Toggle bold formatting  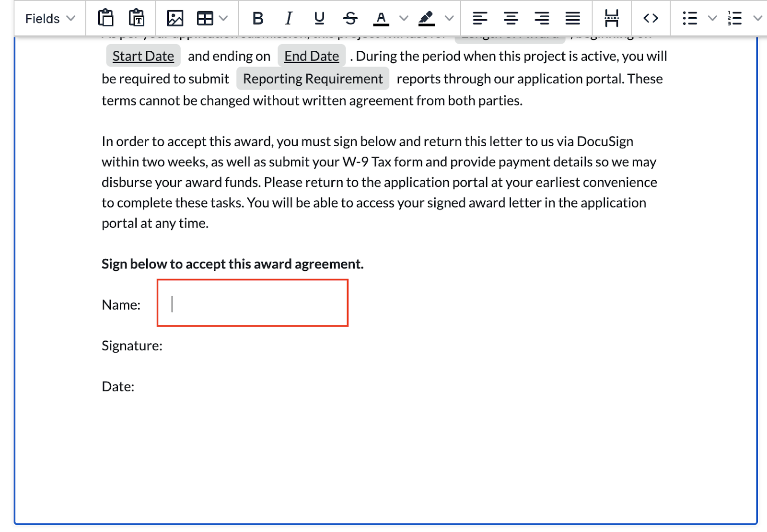tap(258, 18)
